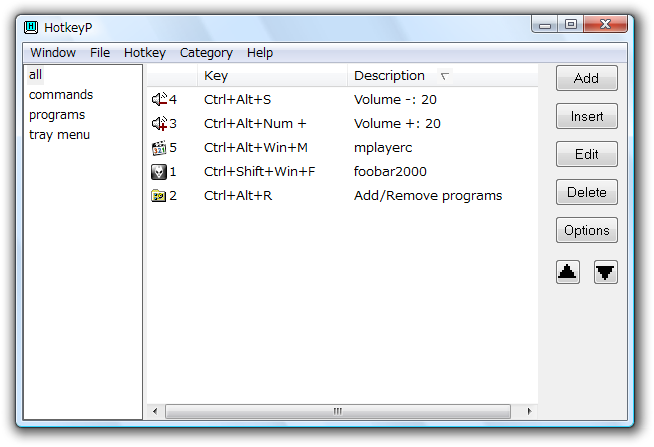
Task: Click the Add/Remove programs folder icon
Action: pos(159,196)
